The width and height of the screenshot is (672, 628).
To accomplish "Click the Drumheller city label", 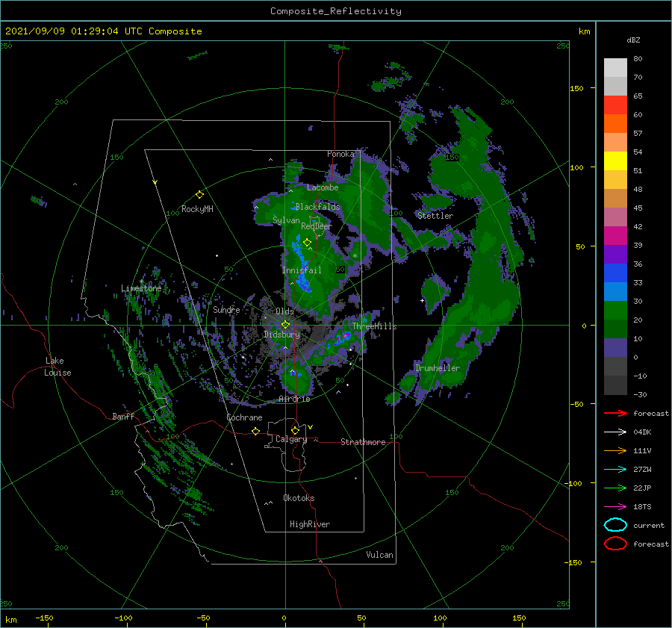I will click(x=438, y=368).
